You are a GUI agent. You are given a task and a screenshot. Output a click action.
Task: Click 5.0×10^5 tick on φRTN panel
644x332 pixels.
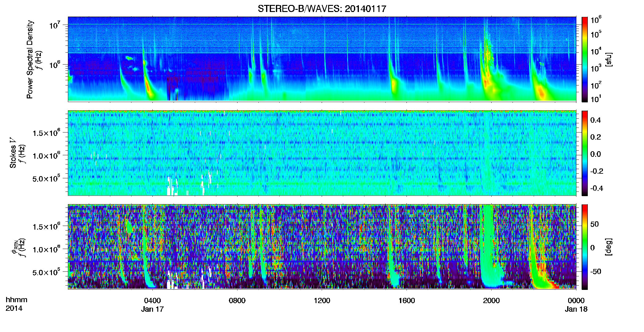tap(46, 272)
